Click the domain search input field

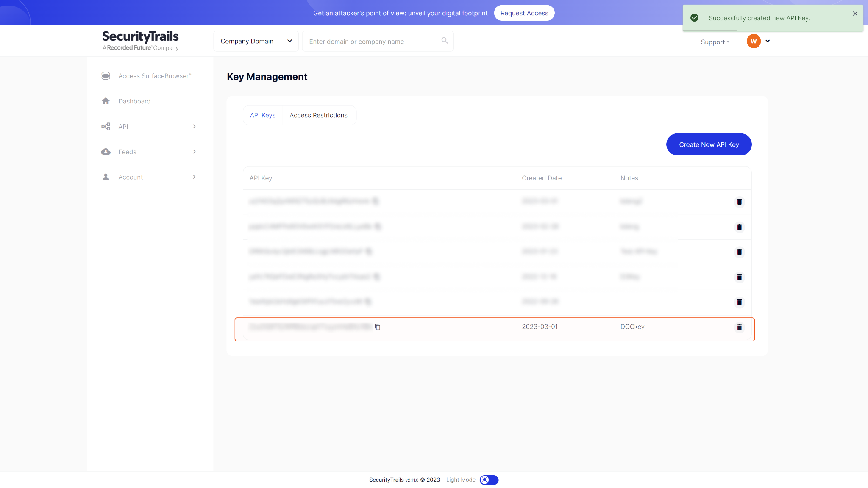[x=378, y=41]
